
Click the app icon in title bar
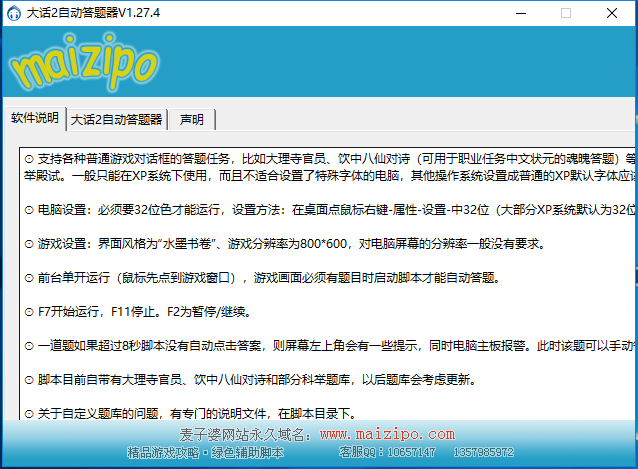point(14,13)
